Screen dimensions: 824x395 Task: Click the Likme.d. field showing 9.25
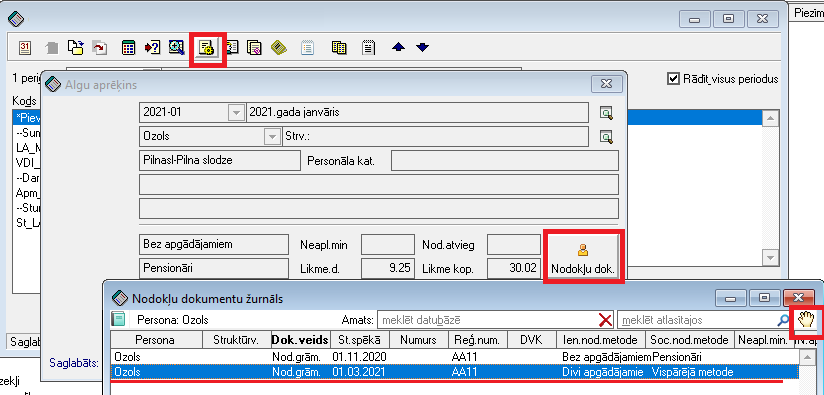click(x=388, y=269)
